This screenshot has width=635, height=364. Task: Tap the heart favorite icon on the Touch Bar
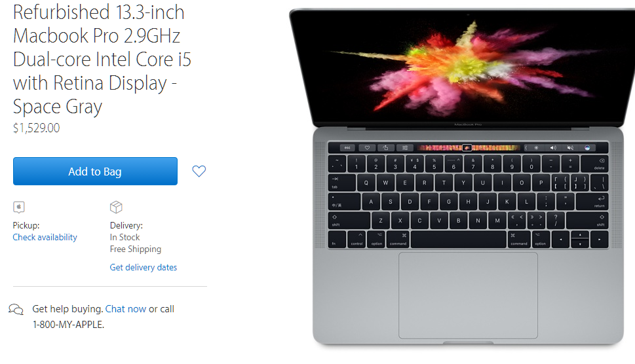tap(367, 147)
